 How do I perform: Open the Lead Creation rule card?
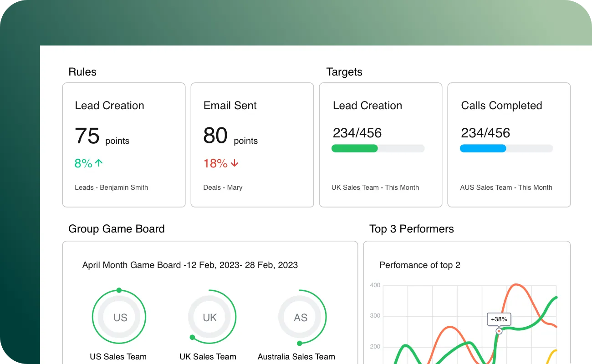[x=123, y=144]
